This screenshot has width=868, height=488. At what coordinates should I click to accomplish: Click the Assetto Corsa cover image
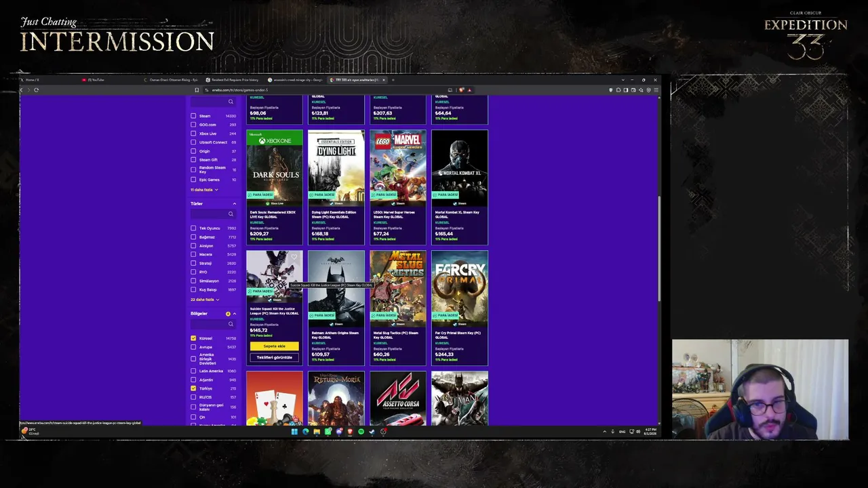(398, 399)
